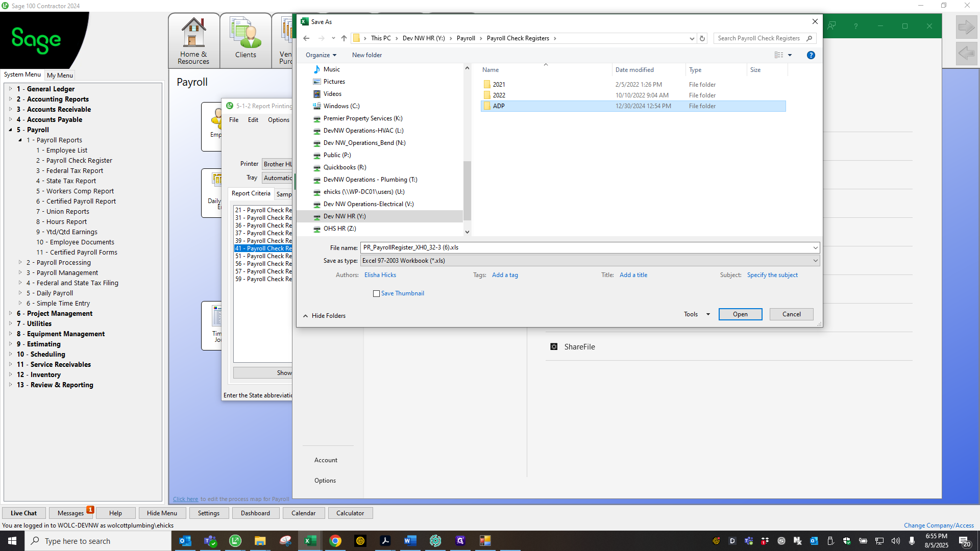Open Microsoft Teams from taskbar
Screen dimensions: 980x551
[x=210, y=541]
